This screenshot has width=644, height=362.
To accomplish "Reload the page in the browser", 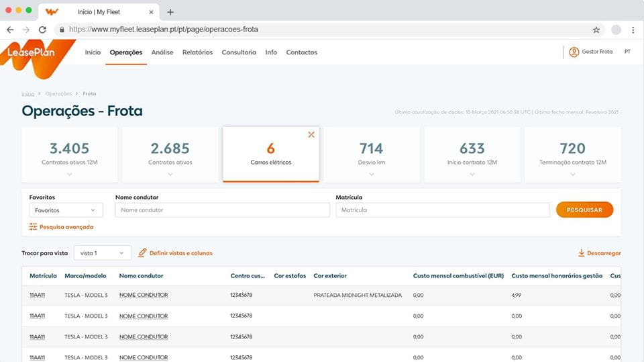I will tap(42, 30).
